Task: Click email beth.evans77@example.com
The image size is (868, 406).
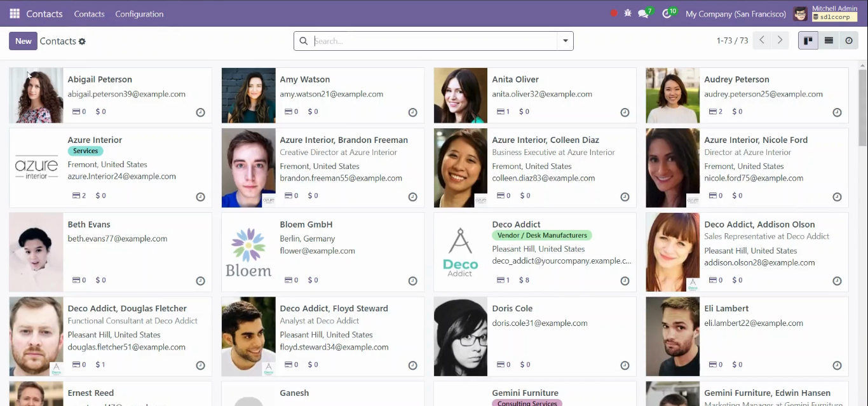Action: coord(118,239)
